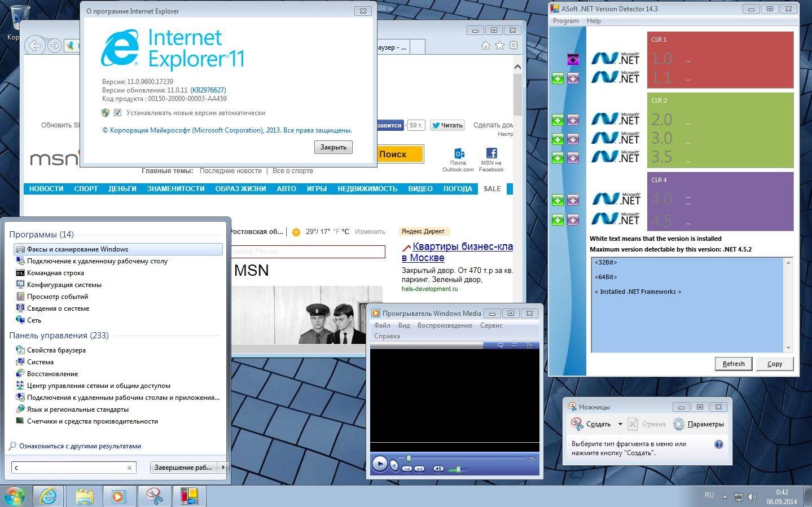Image resolution: width=812 pixels, height=507 pixels.
Task: Switch Media Player to full mode
Action: [529, 345]
